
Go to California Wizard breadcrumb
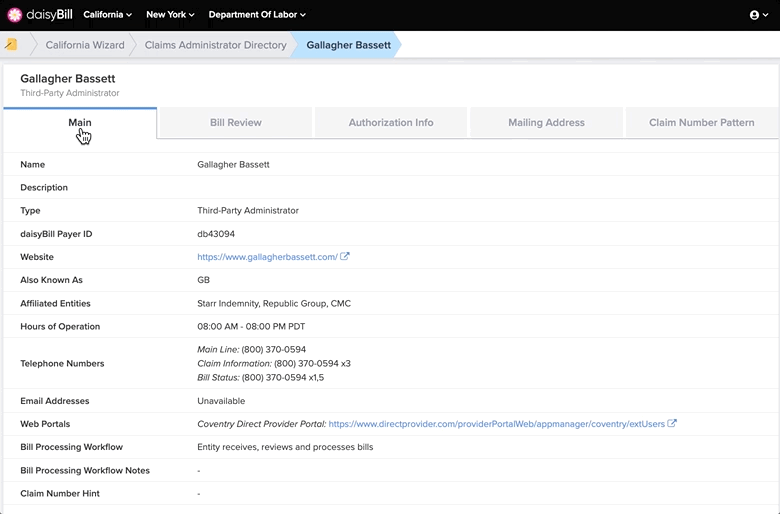click(x=85, y=45)
